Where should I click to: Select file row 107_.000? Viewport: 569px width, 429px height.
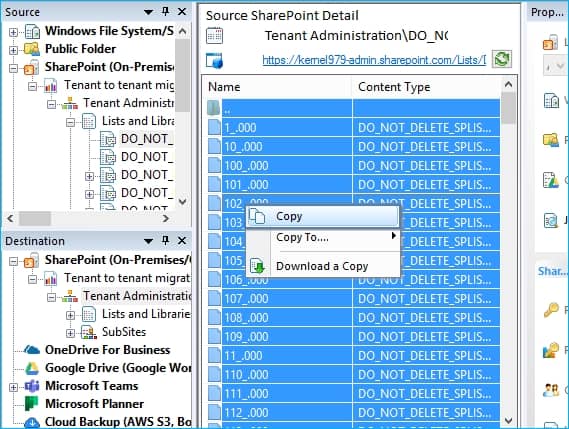click(x=354, y=299)
